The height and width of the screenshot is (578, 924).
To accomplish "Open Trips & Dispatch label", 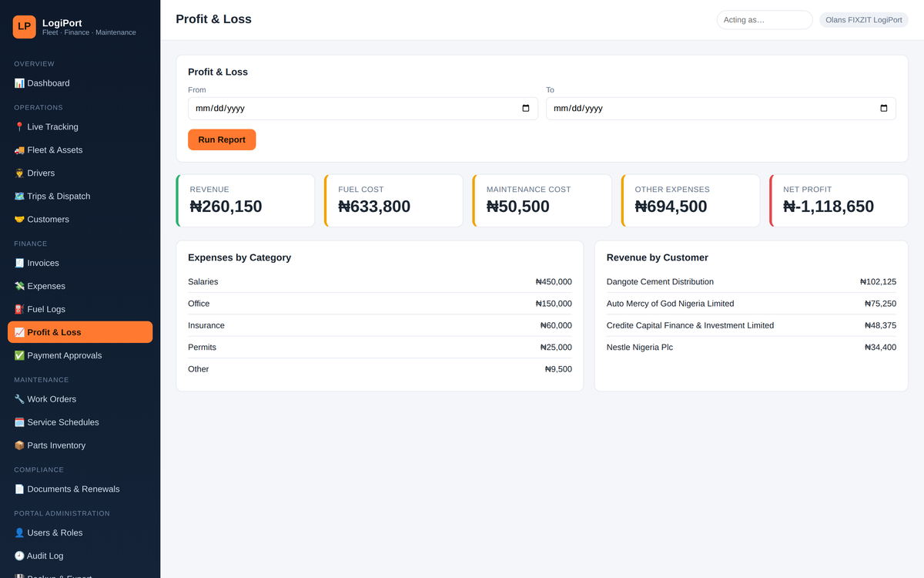I will (x=59, y=197).
